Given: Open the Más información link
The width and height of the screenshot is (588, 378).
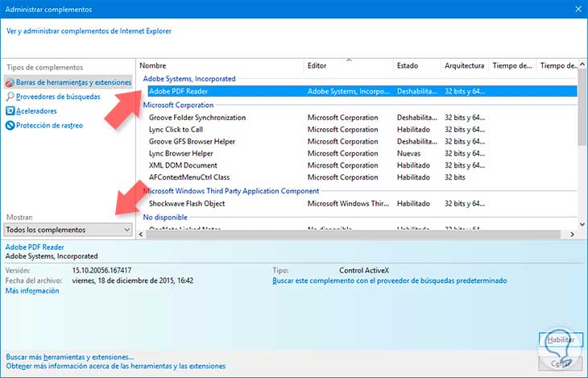Looking at the screenshot, I should tap(32, 291).
